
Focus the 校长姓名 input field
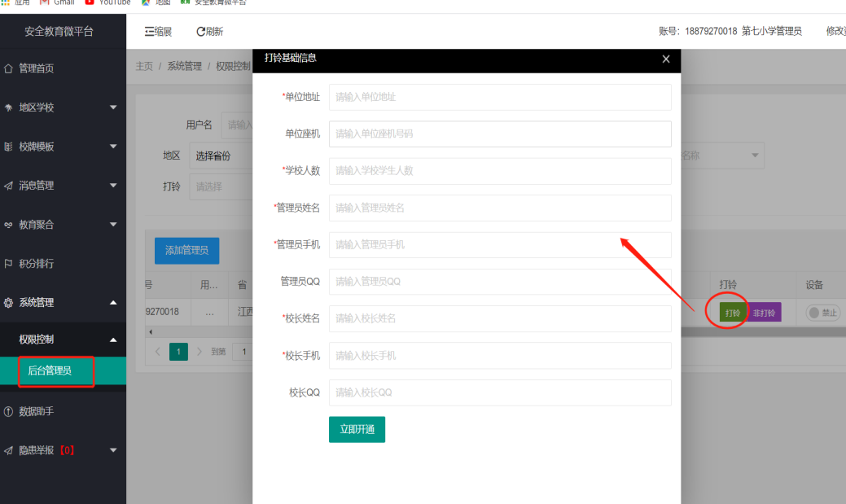tap(500, 318)
